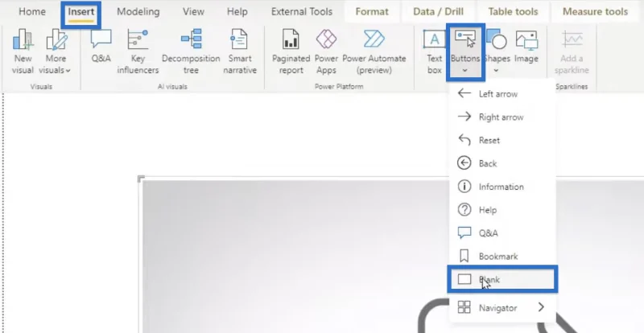Viewport: 644px width, 333px height.
Task: Open the More visuals dropdown
Action: [56, 51]
